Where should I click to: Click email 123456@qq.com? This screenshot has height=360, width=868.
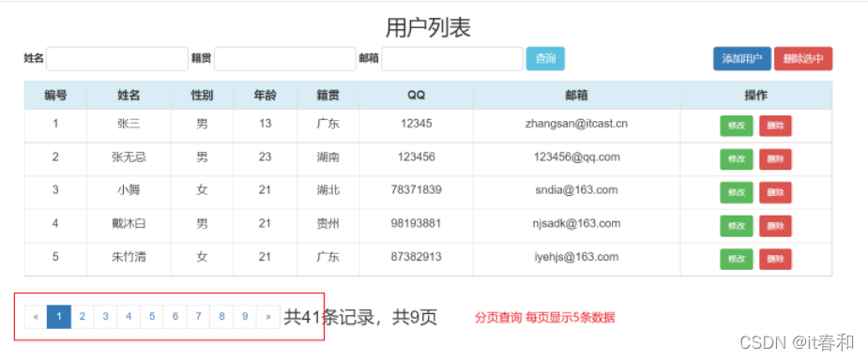[x=576, y=157]
